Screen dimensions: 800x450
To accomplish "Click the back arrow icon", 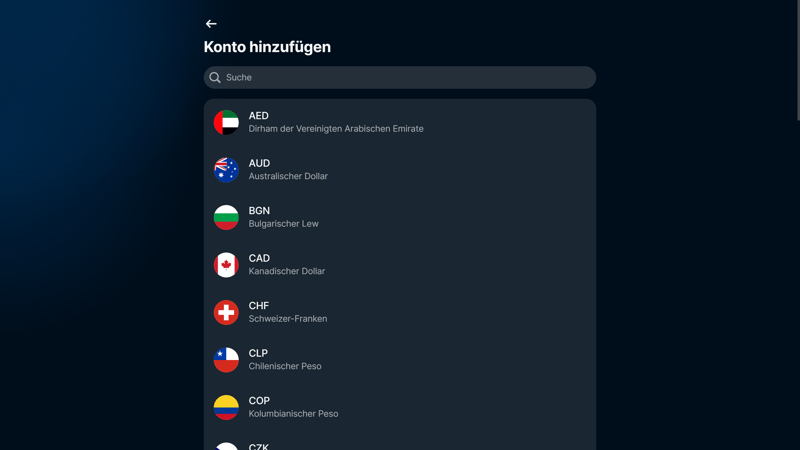I will click(x=211, y=24).
